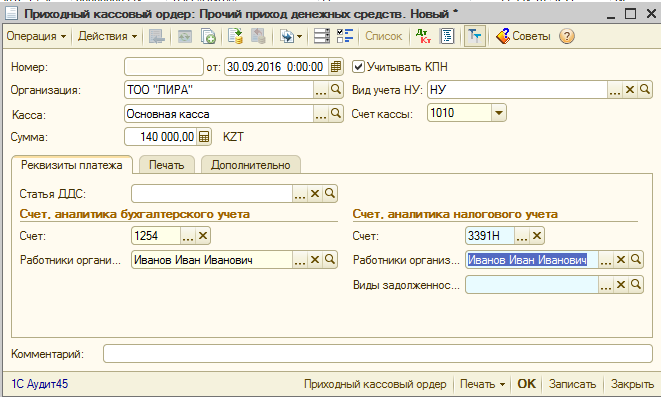This screenshot has width=661, height=397.
Task: Click the document journal toolbar icon
Action: coord(447,36)
